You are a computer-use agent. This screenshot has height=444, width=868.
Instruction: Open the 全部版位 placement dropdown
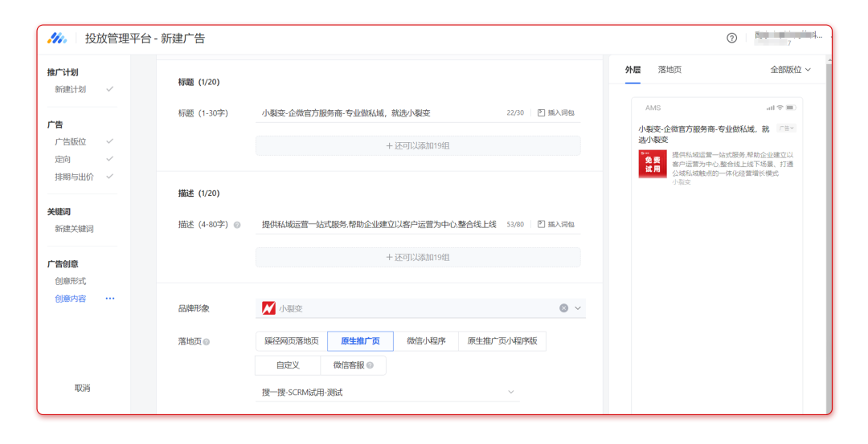click(x=790, y=70)
